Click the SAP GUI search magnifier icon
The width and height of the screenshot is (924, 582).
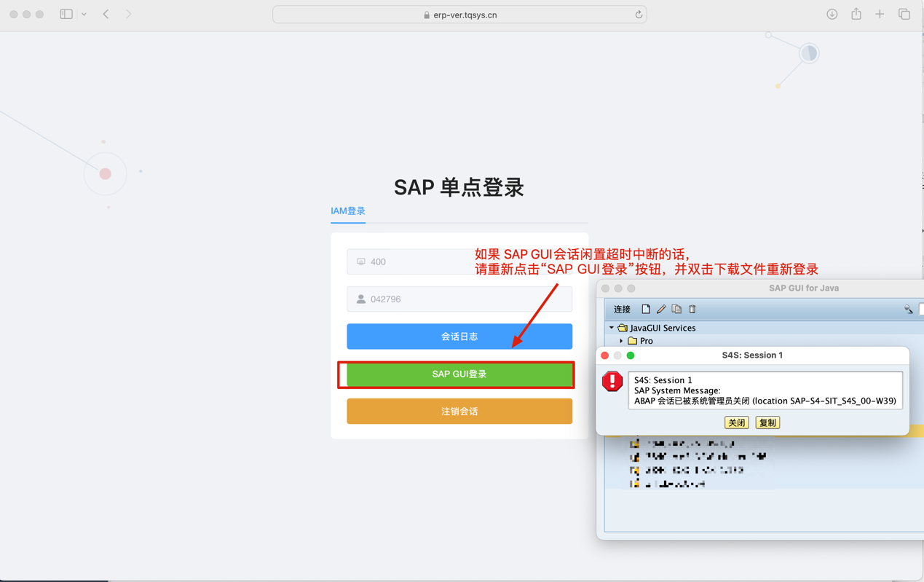click(x=908, y=310)
